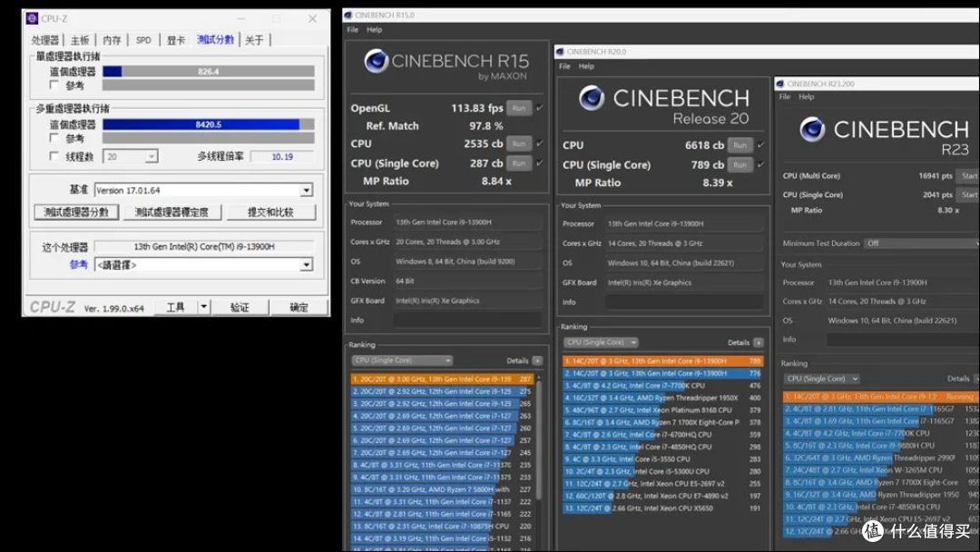This screenshot has height=552, width=980.
Task: Open File menu in Cinebench R20
Action: [564, 66]
